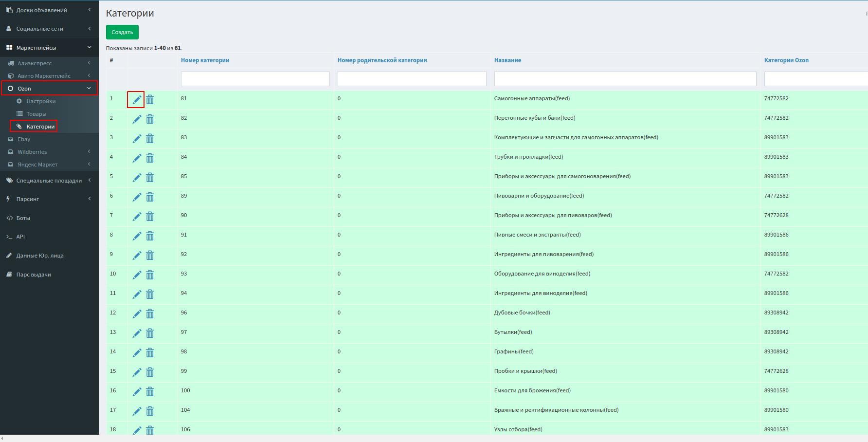
Task: Expand Специальные площадки section
Action: tap(49, 181)
